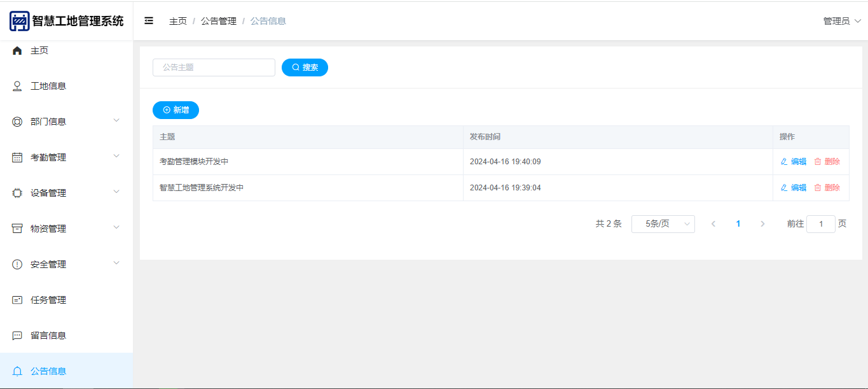Open 任务管理 menu item
Image resolution: width=868 pixels, height=389 pixels.
(66, 300)
